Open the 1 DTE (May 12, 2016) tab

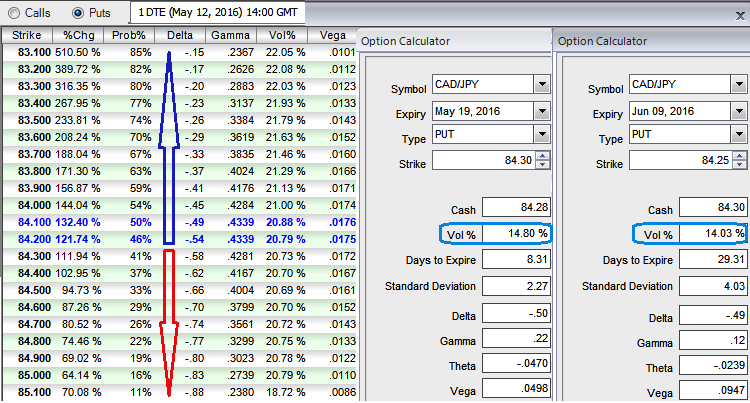tap(218, 13)
